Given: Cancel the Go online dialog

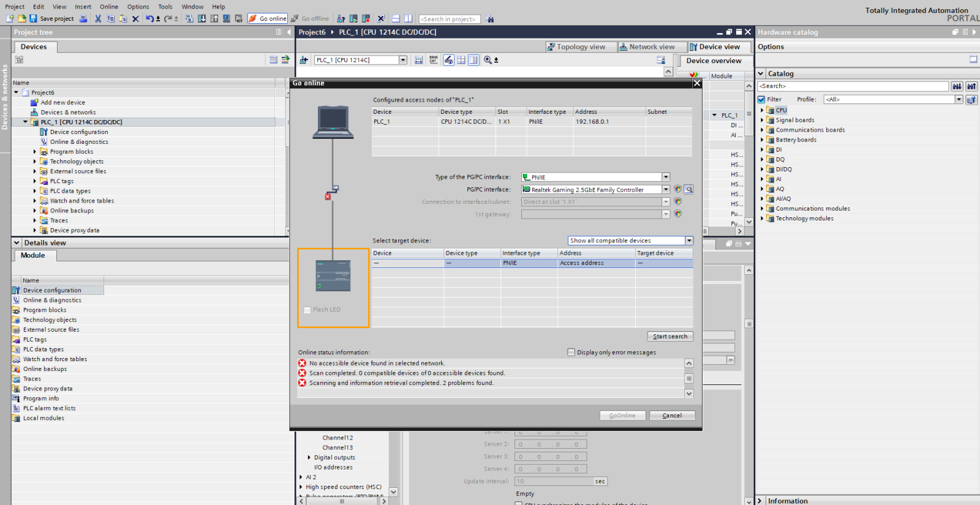Looking at the screenshot, I should pyautogui.click(x=672, y=415).
